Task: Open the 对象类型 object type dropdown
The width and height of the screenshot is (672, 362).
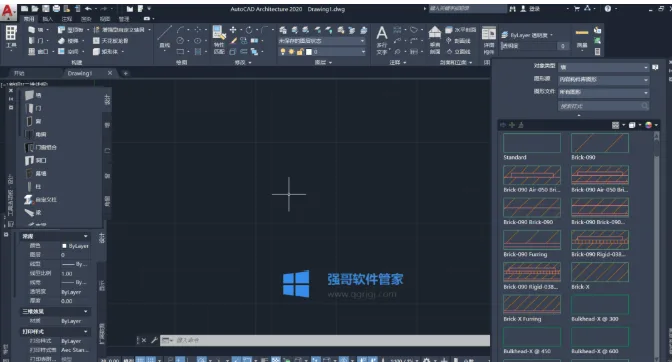Action: coord(603,67)
